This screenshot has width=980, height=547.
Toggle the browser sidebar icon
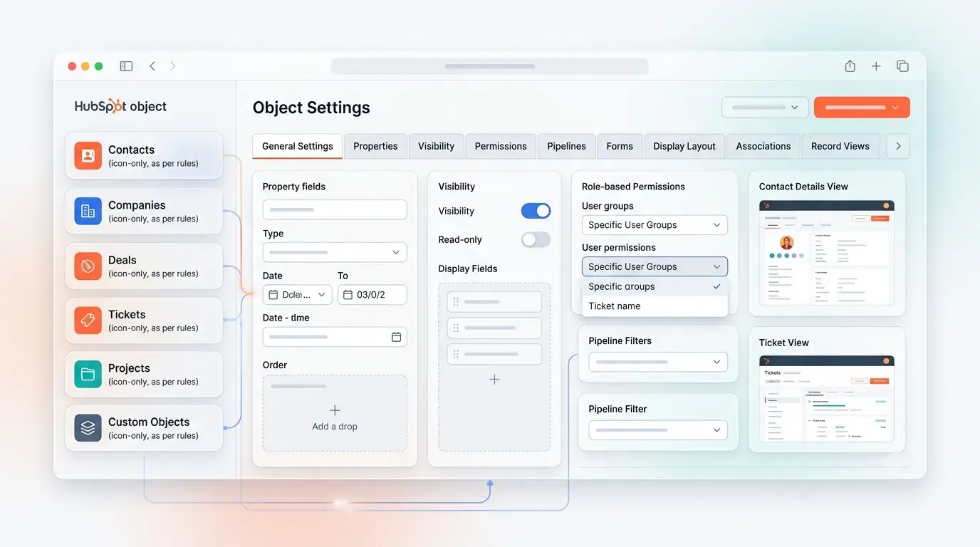click(x=126, y=66)
